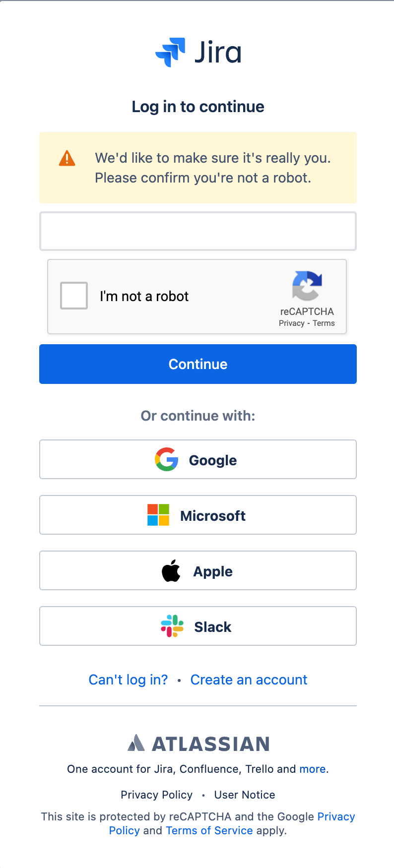Open the Privacy Policy footer link
This screenshot has width=394, height=868.
pyautogui.click(x=156, y=795)
